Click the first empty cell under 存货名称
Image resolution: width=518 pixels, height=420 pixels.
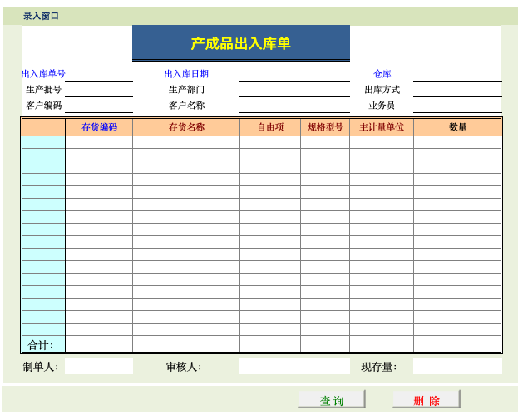click(x=186, y=142)
